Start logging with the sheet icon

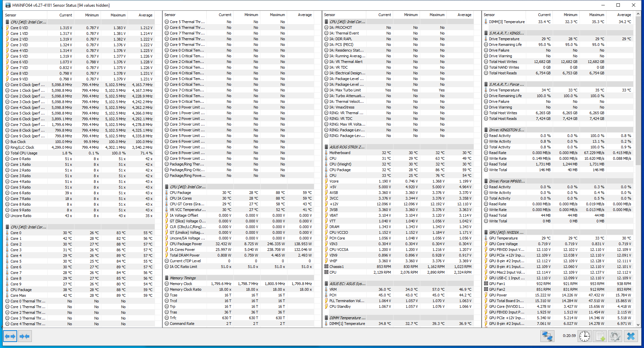tap(600, 336)
